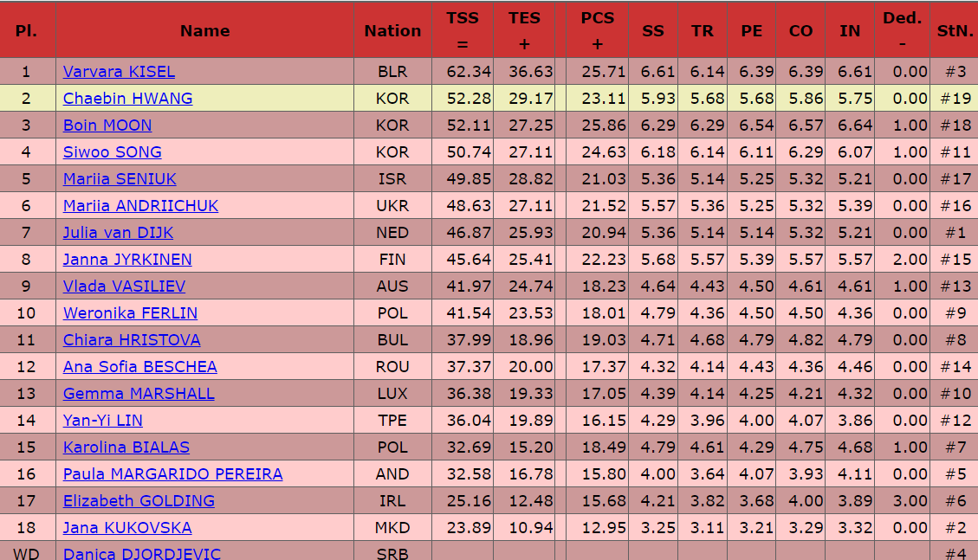Click Mariia ANDRIICHUK name link

pos(140,206)
